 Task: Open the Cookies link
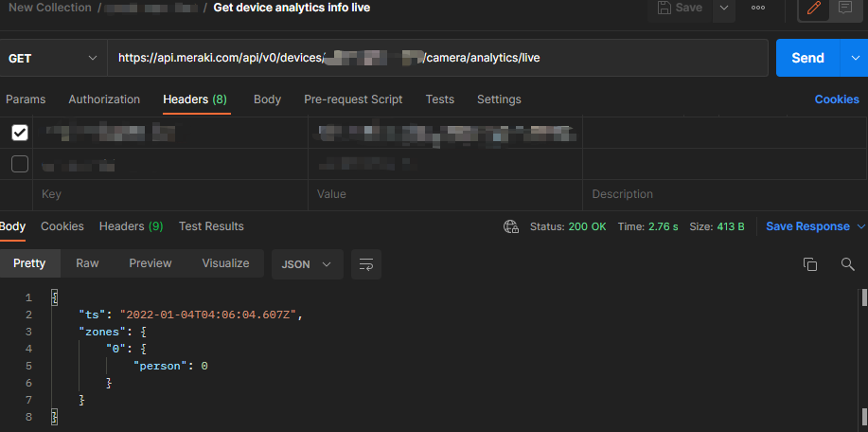(x=837, y=99)
